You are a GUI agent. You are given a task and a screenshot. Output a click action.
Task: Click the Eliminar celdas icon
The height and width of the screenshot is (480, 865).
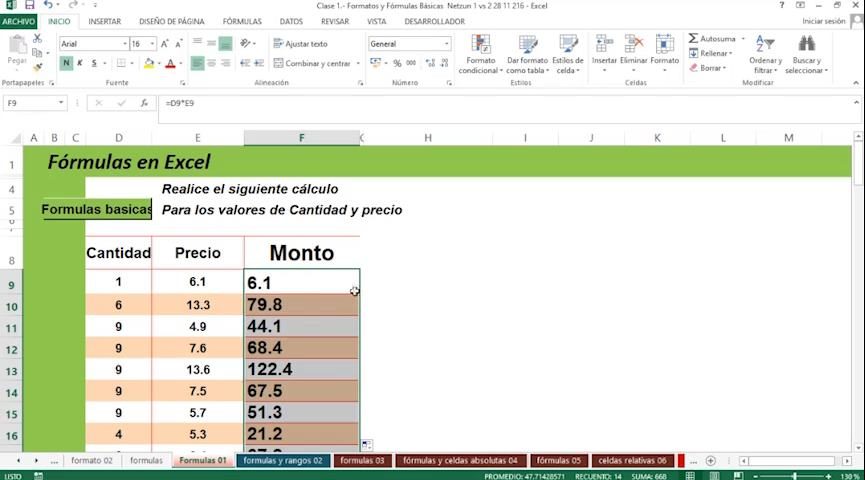pyautogui.click(x=633, y=44)
